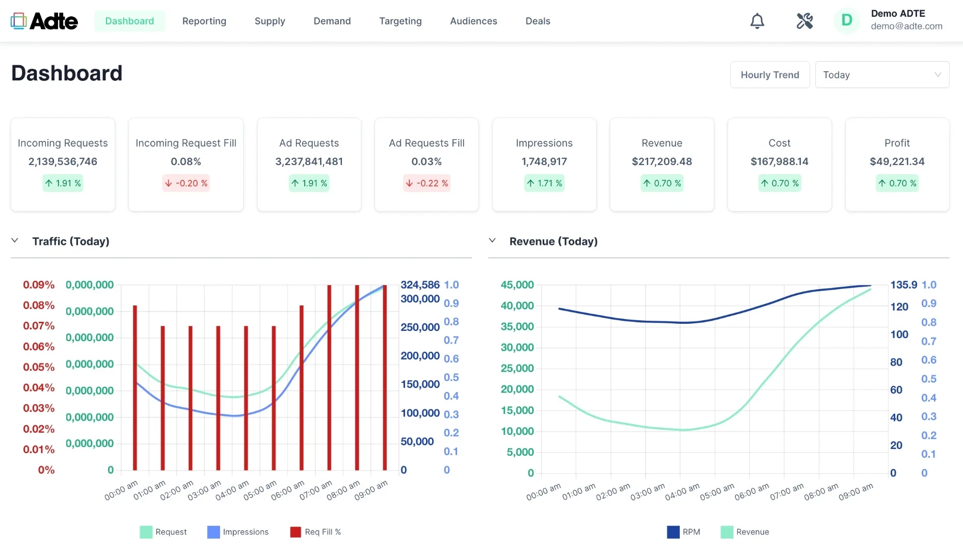Select the Revenue stat card
The width and height of the screenshot is (963, 560).
point(662,164)
